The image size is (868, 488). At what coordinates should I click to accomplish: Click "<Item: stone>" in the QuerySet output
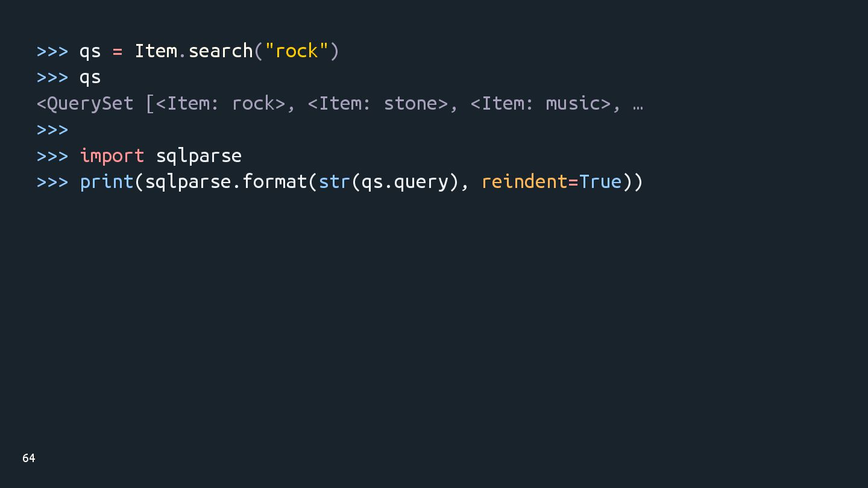tap(378, 104)
